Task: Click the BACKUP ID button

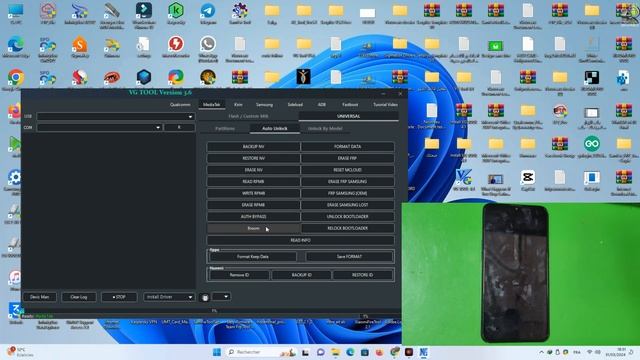Action: click(x=302, y=275)
